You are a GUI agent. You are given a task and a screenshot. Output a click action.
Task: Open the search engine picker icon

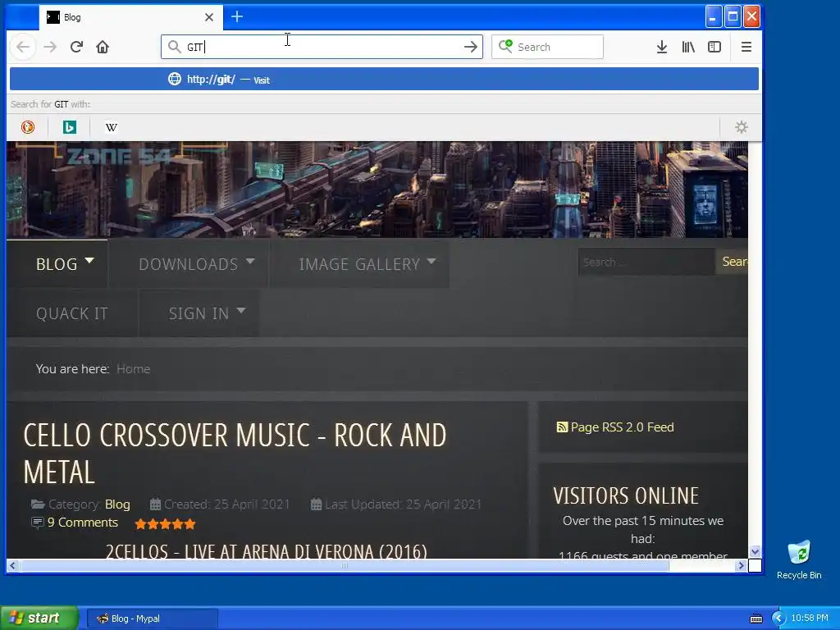[x=505, y=47]
